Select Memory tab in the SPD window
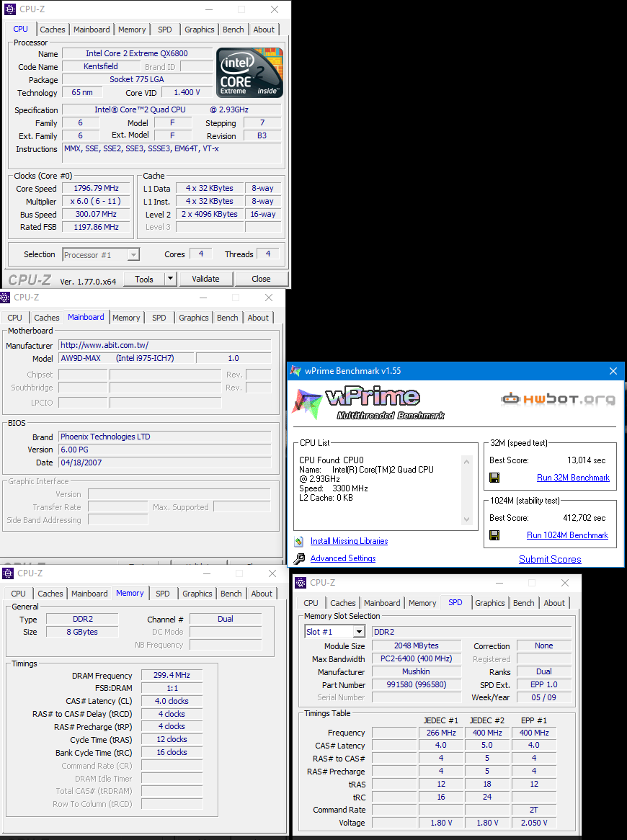 point(422,603)
